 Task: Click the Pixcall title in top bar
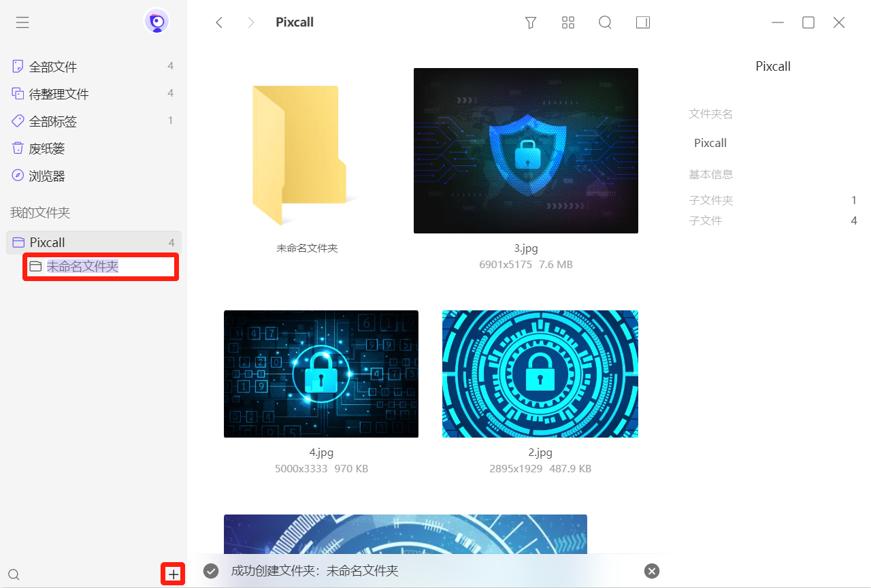tap(295, 22)
